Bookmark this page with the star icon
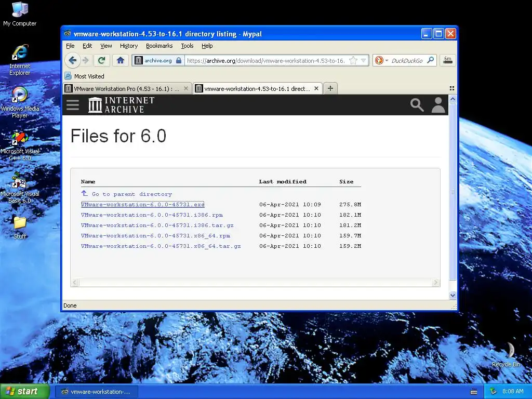This screenshot has height=399, width=532. tap(353, 60)
